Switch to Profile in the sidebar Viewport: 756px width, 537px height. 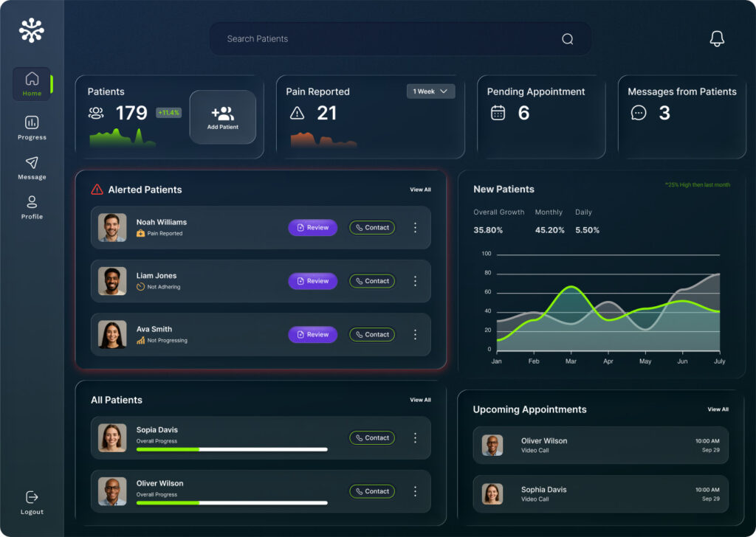(x=32, y=207)
